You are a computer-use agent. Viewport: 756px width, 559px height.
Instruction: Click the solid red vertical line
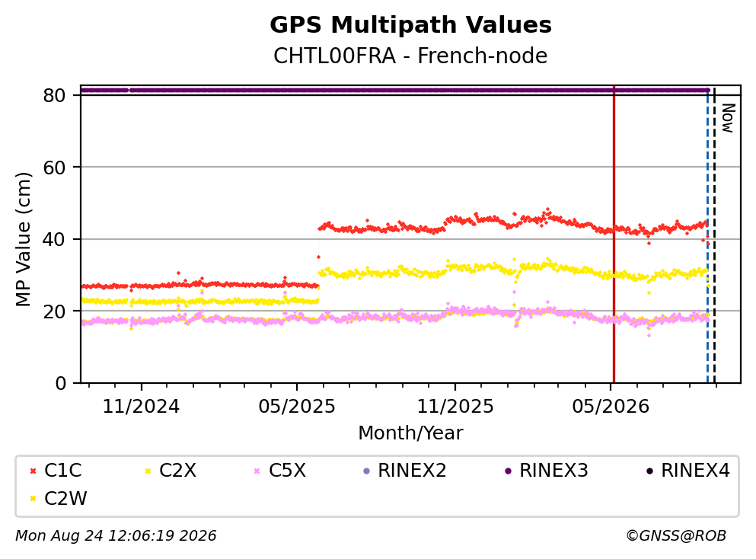(x=614, y=235)
